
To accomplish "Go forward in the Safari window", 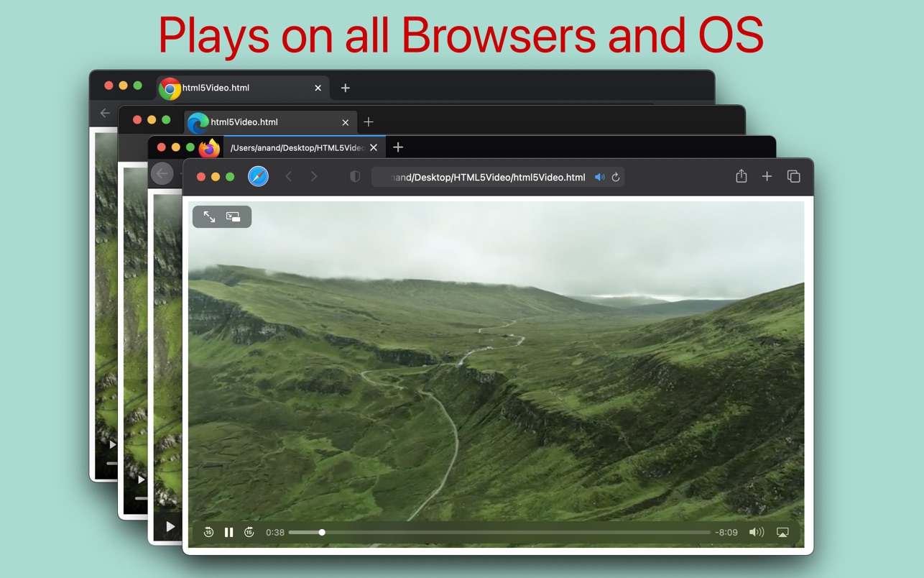I will click(x=314, y=177).
